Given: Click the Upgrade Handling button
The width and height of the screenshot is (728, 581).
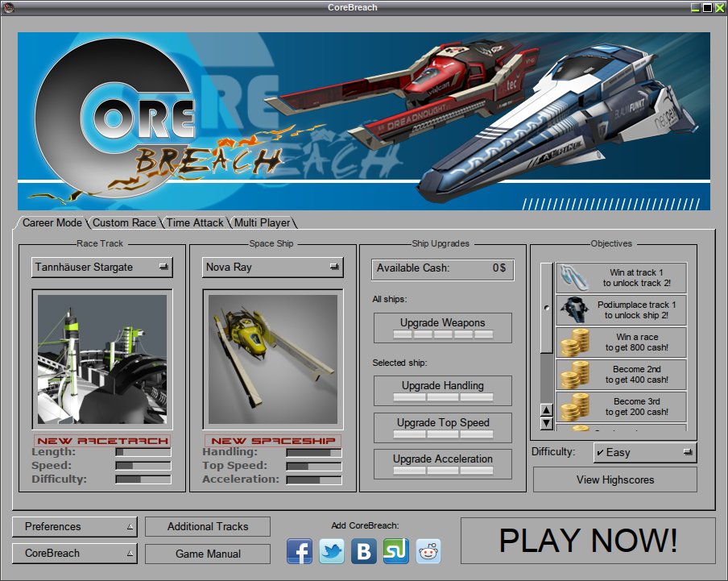Looking at the screenshot, I should tap(442, 391).
